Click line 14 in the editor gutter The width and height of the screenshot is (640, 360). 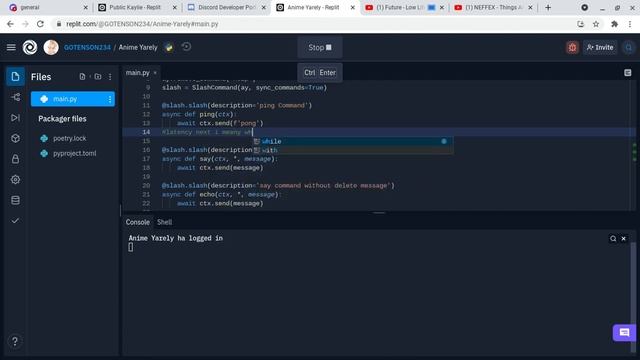pyautogui.click(x=146, y=132)
